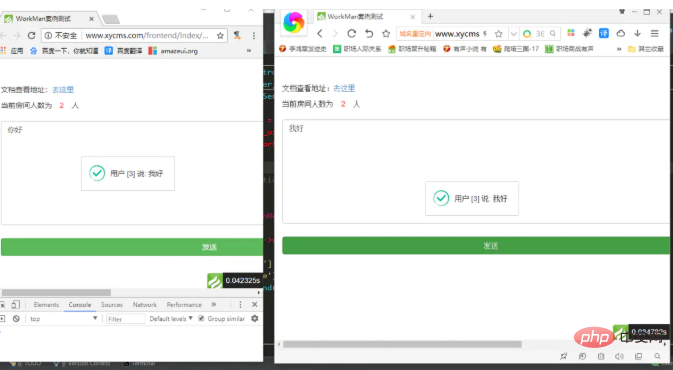Open a new tab in left Chrome window

[111, 19]
